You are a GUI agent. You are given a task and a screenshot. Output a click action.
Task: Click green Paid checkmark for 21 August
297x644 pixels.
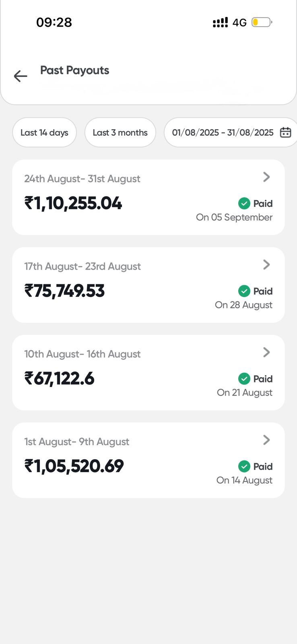click(244, 379)
